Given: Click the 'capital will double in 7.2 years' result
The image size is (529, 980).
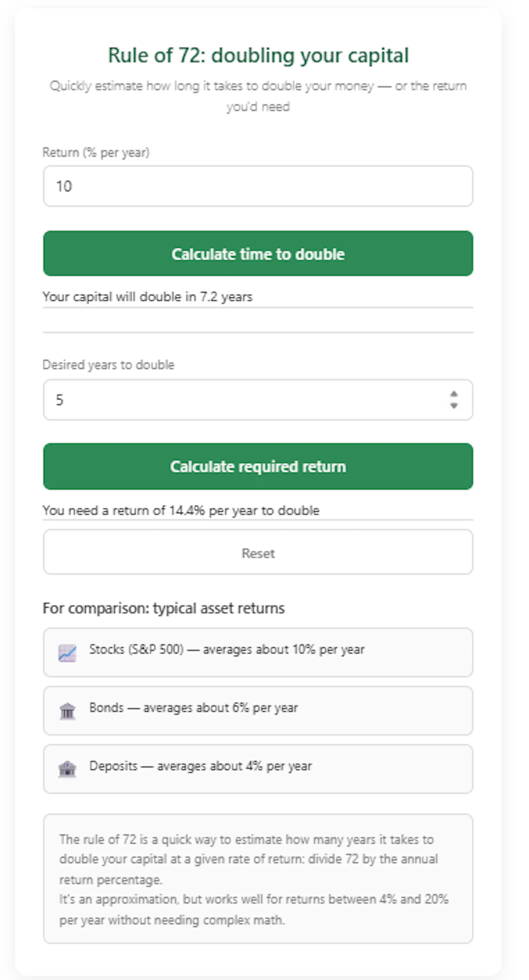Looking at the screenshot, I should 147,297.
